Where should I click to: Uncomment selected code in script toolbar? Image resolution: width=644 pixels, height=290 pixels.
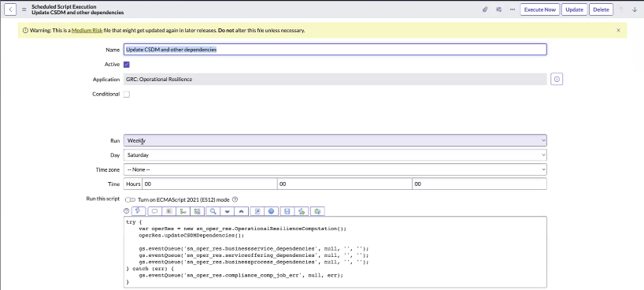(x=168, y=211)
